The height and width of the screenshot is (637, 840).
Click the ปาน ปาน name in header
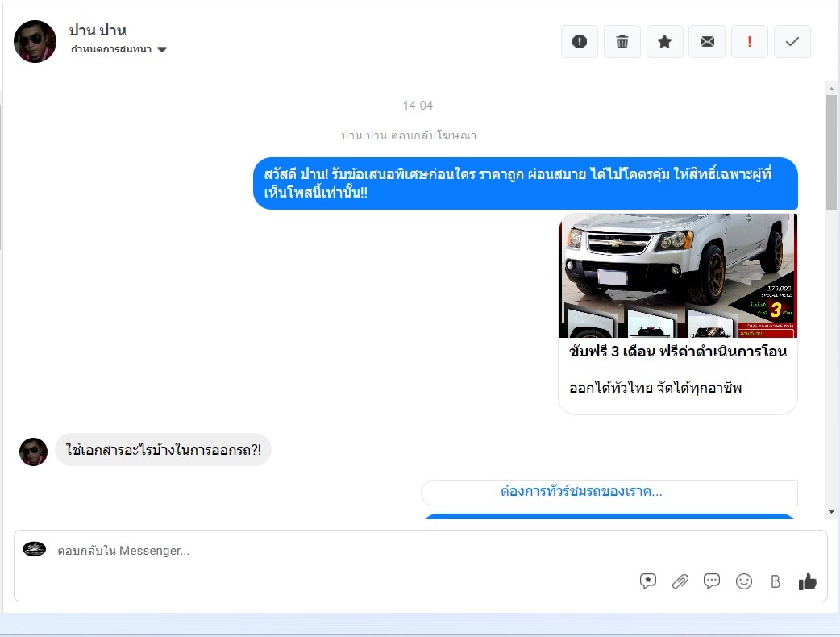pyautogui.click(x=98, y=31)
